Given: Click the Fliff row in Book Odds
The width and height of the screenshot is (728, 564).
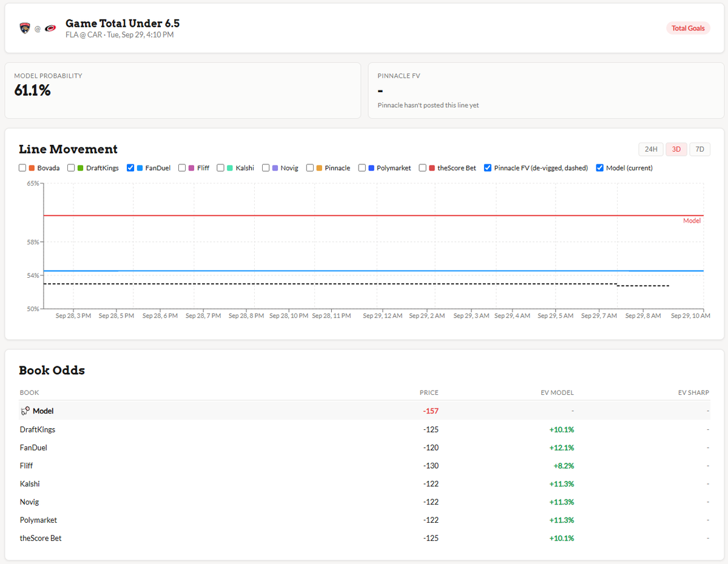Looking at the screenshot, I should (x=364, y=466).
